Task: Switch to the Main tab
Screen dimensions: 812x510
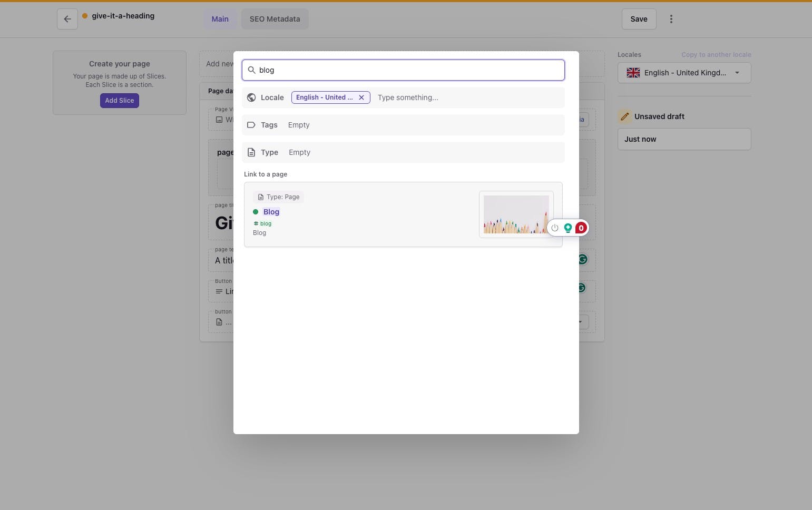Action: pyautogui.click(x=220, y=19)
